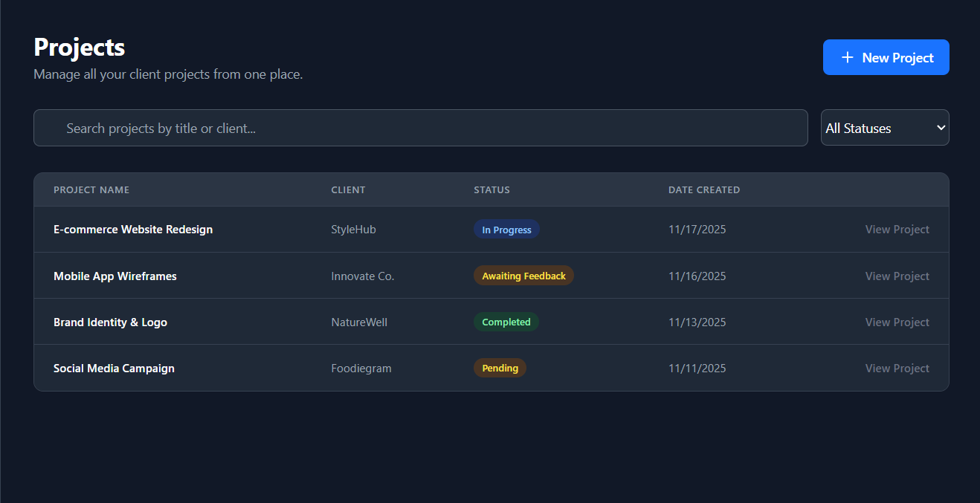
Task: Click the Completed status badge
Action: (x=506, y=322)
